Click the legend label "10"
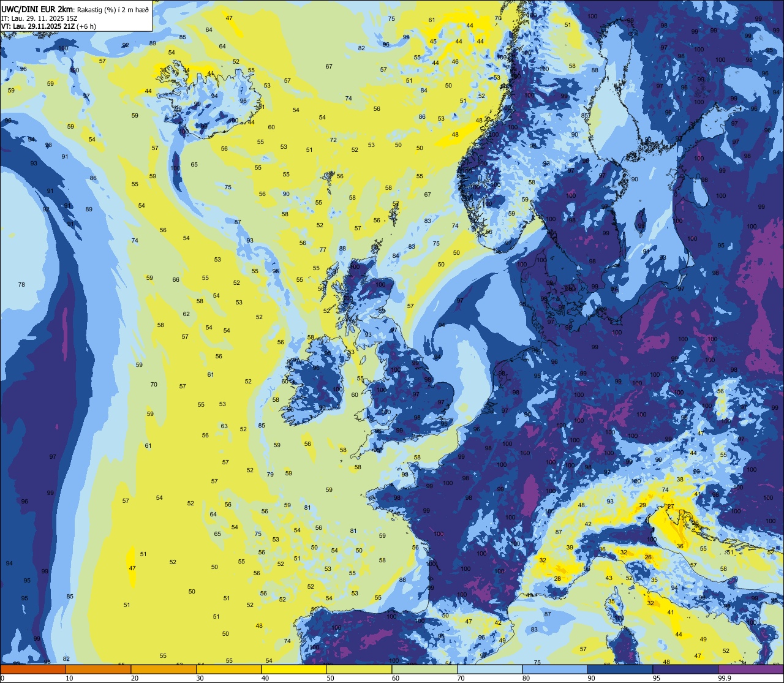 click(x=69, y=678)
